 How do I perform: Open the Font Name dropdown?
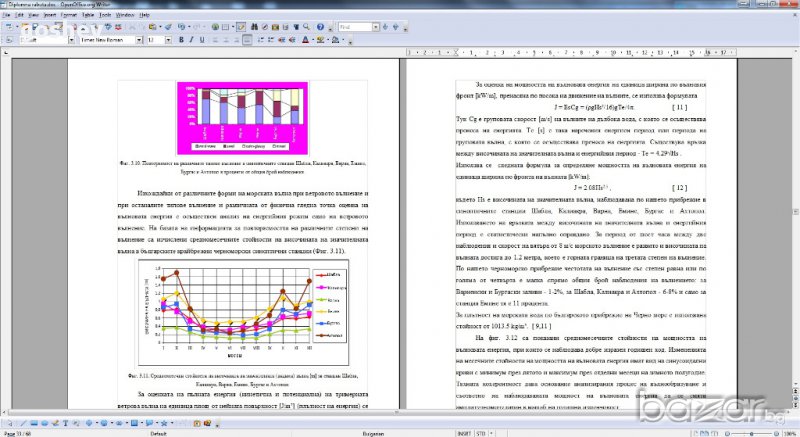pos(138,40)
